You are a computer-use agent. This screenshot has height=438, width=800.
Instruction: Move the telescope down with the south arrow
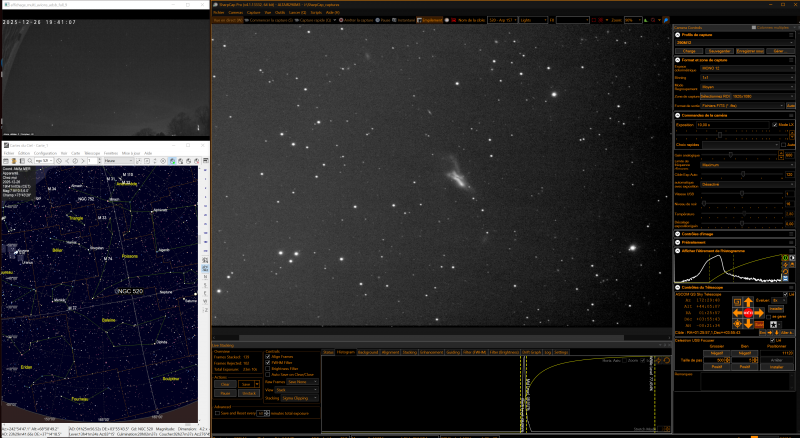click(x=748, y=324)
